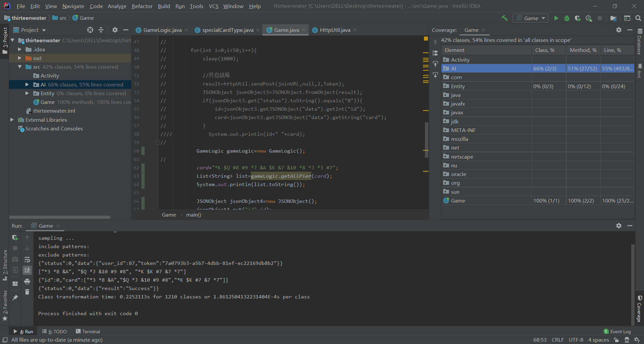The width and height of the screenshot is (644, 344).
Task: Expand External Libraries
Action: 12,120
